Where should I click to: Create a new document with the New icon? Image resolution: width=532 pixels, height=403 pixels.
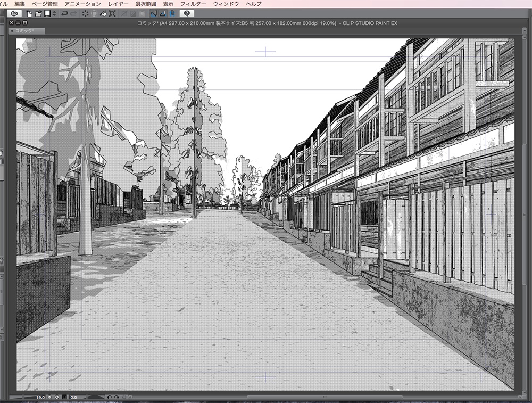pos(30,15)
